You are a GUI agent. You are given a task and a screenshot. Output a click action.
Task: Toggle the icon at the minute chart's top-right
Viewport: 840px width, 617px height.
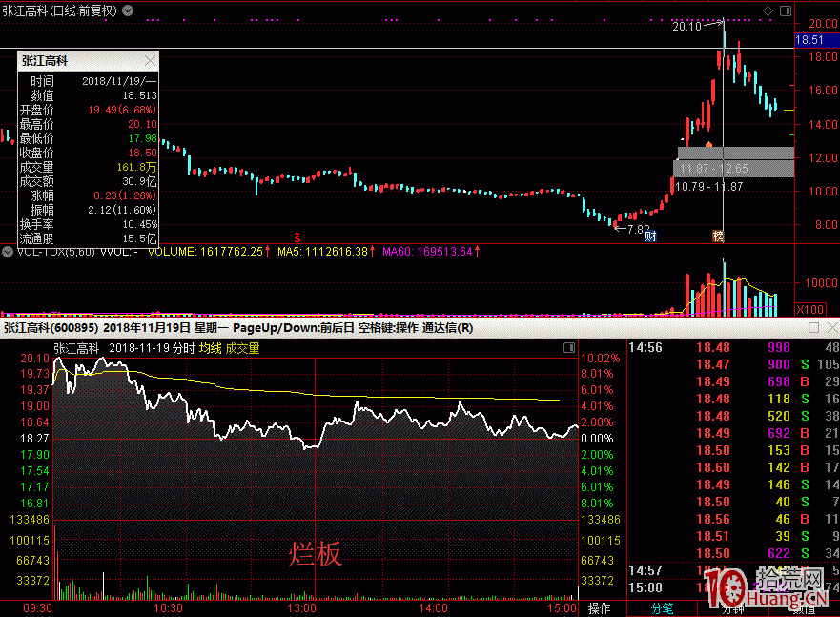tap(569, 347)
